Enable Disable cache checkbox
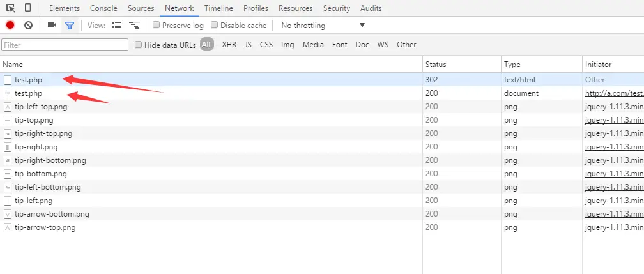Screen dimensions: 644x274 tap(215, 25)
